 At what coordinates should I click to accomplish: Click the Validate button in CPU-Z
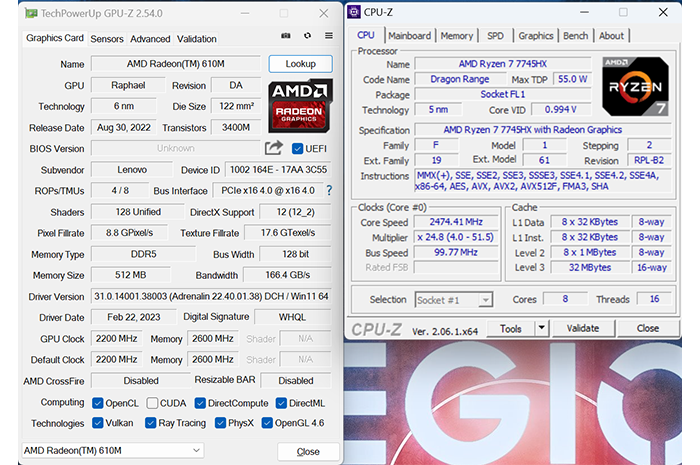pyautogui.click(x=583, y=328)
